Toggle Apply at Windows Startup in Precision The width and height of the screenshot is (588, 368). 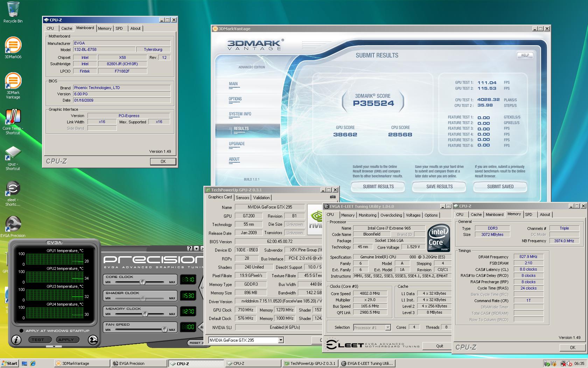pos(21,330)
